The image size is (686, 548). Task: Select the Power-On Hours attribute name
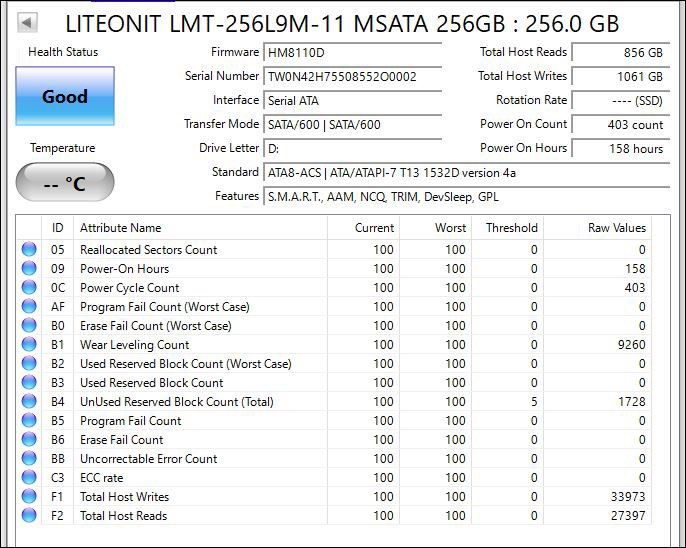tap(124, 269)
